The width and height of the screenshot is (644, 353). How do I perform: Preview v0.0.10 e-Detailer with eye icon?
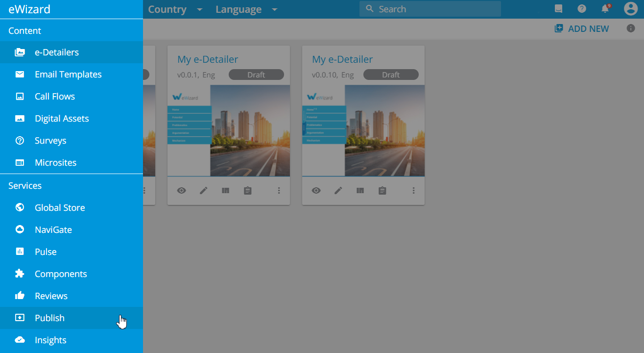(x=316, y=191)
